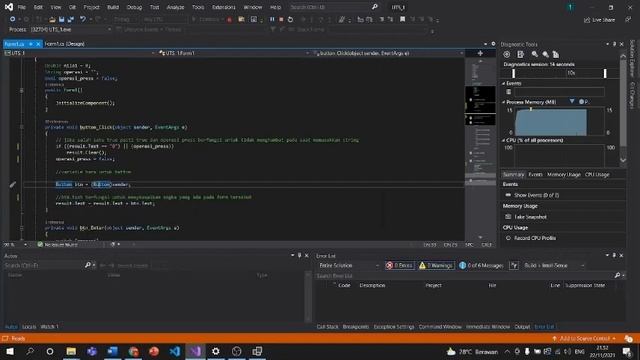The height and width of the screenshot is (360, 640).
Task: Click the search magnifier in Quick Launch box
Action: point(375,7)
